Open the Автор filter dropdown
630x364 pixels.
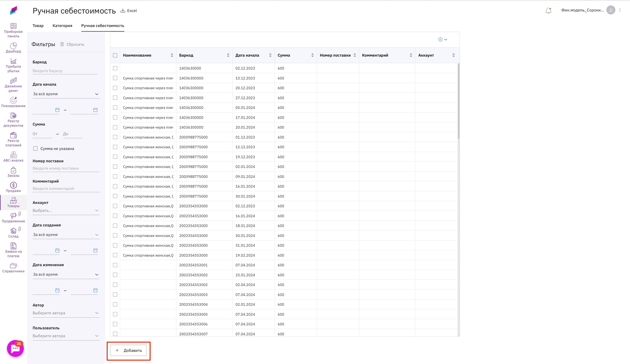(66, 313)
